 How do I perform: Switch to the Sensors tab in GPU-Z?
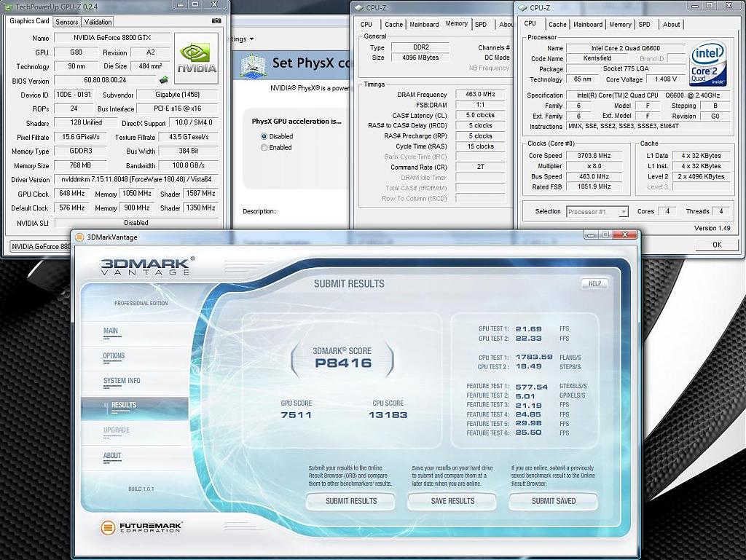66,22
